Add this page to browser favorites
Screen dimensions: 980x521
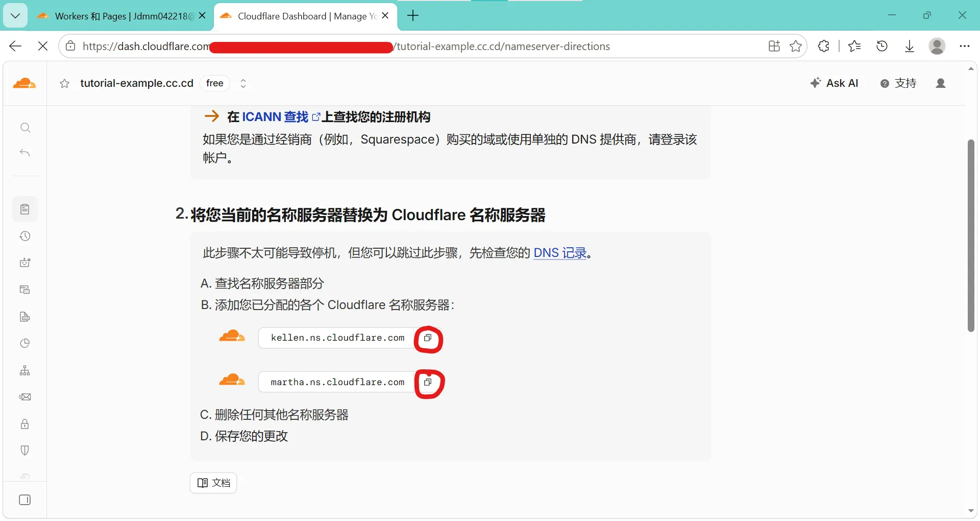[x=796, y=46]
